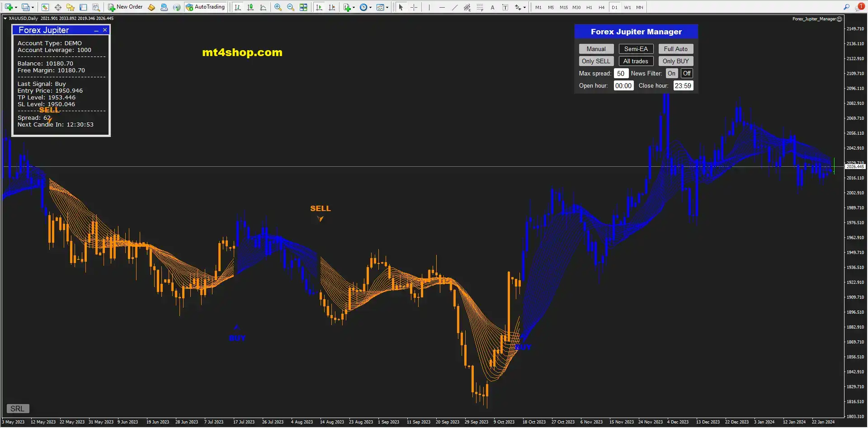Viewport: 868px width, 428px height.
Task: Minimize the Forex Jupiter info panel
Action: tap(96, 30)
